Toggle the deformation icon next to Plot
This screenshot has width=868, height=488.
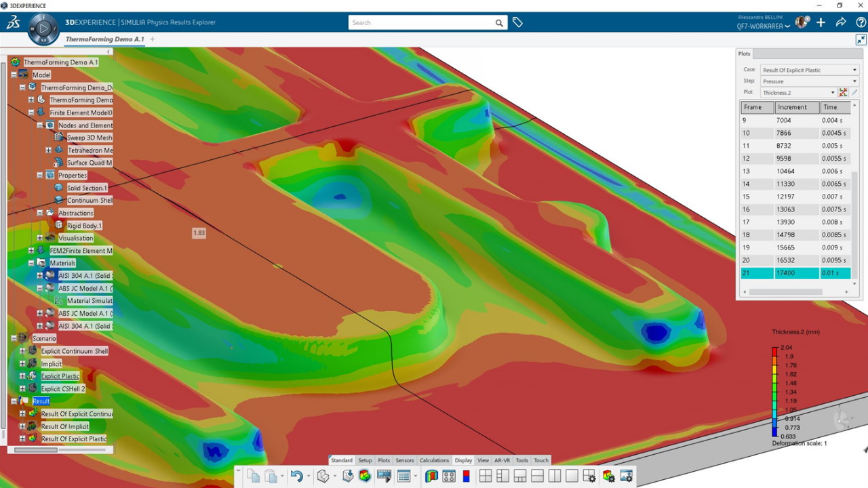pos(843,92)
